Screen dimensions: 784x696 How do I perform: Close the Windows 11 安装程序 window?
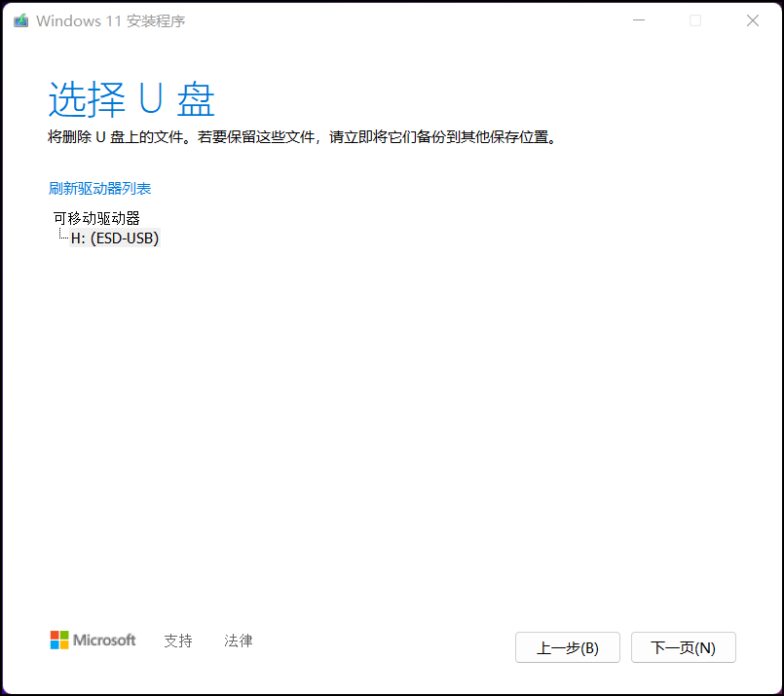[753, 20]
